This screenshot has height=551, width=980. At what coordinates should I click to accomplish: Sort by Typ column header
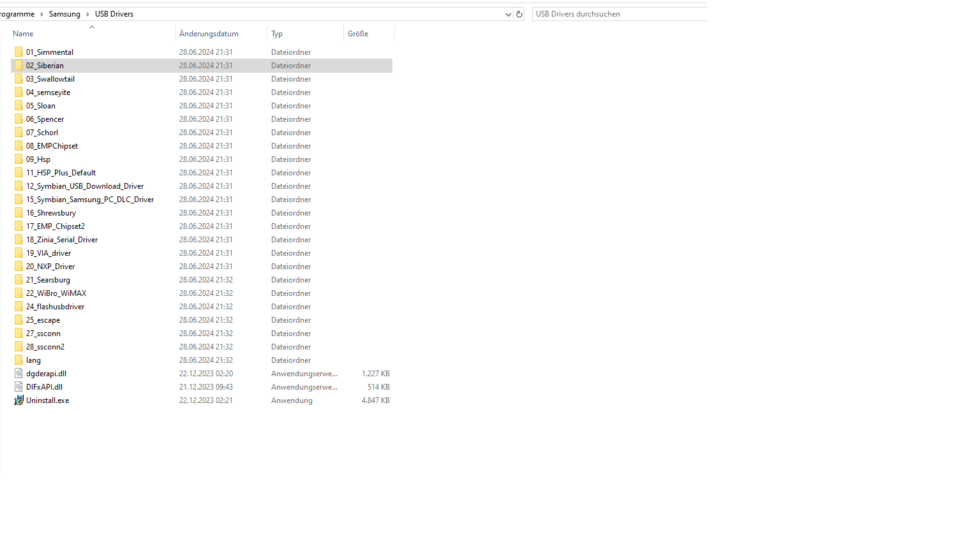[277, 34]
